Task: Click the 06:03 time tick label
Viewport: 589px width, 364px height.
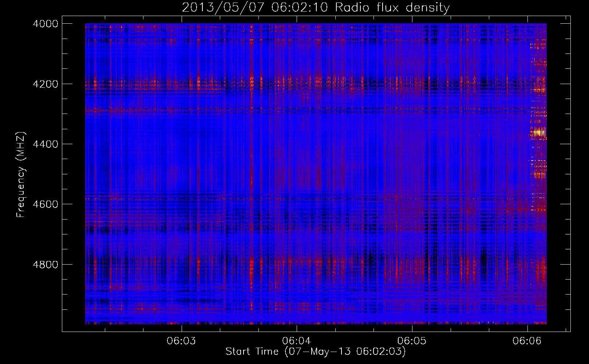Action: pos(181,341)
